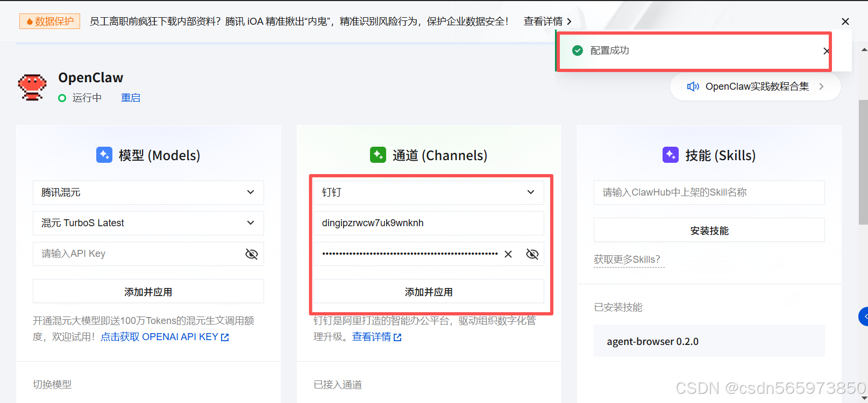Click the installed skill agent-browser 0.2.0
This screenshot has width=868, height=403.
click(709, 341)
